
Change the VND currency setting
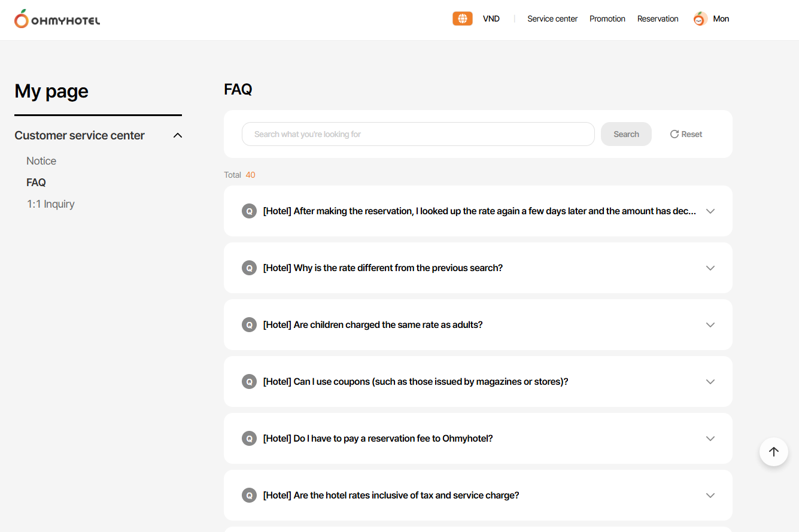click(491, 19)
